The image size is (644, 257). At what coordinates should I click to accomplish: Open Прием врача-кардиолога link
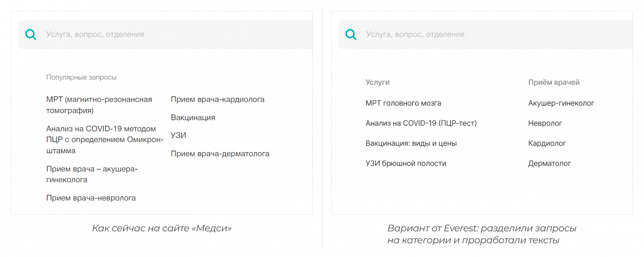click(217, 99)
